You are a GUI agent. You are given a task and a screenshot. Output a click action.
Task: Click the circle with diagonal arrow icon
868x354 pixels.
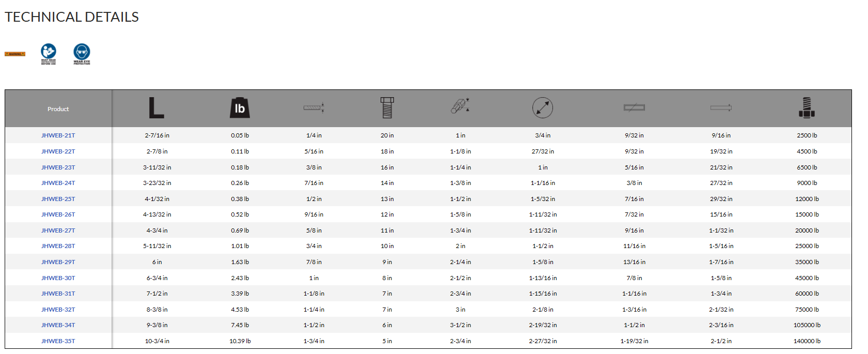pos(543,107)
